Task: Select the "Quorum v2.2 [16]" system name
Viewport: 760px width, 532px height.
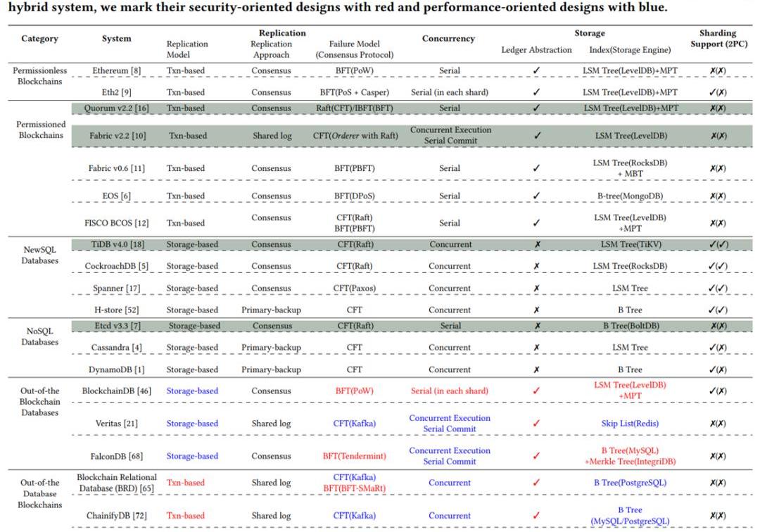Action: 116,108
